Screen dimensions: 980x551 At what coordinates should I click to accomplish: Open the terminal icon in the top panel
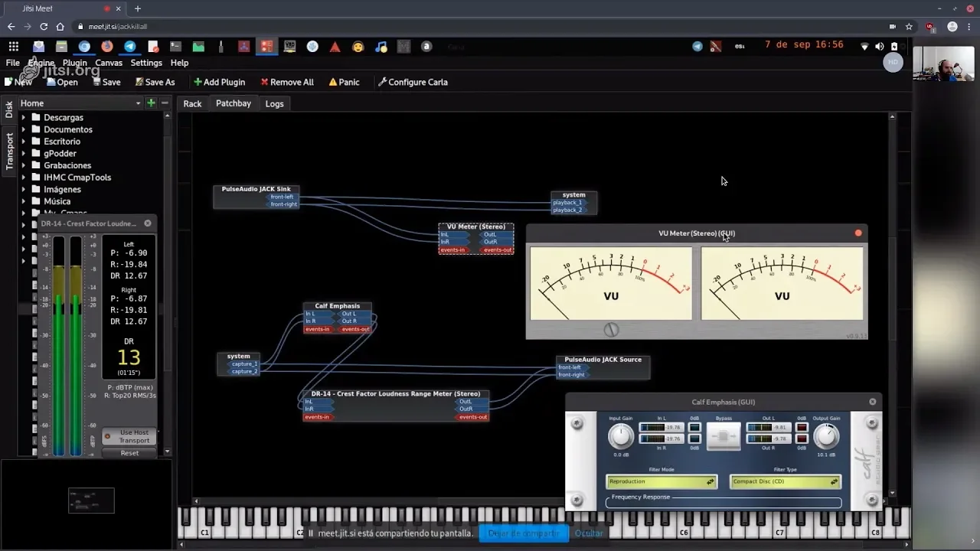(175, 47)
